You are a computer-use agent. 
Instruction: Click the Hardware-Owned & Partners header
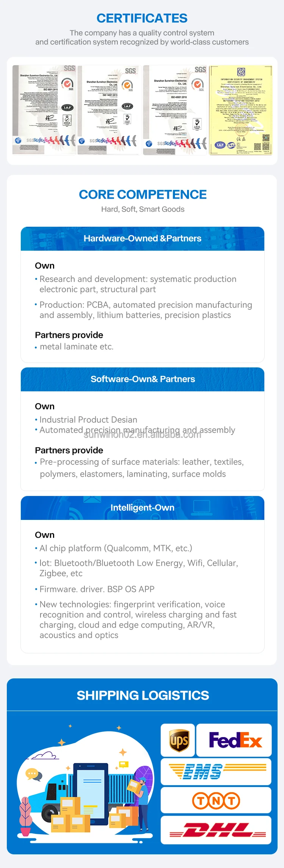pos(142,239)
